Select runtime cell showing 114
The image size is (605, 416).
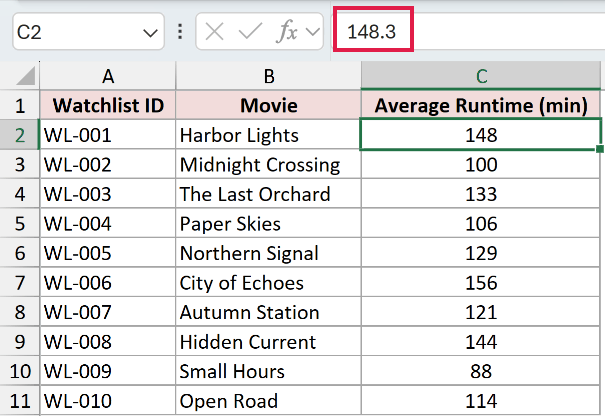pyautogui.click(x=481, y=401)
